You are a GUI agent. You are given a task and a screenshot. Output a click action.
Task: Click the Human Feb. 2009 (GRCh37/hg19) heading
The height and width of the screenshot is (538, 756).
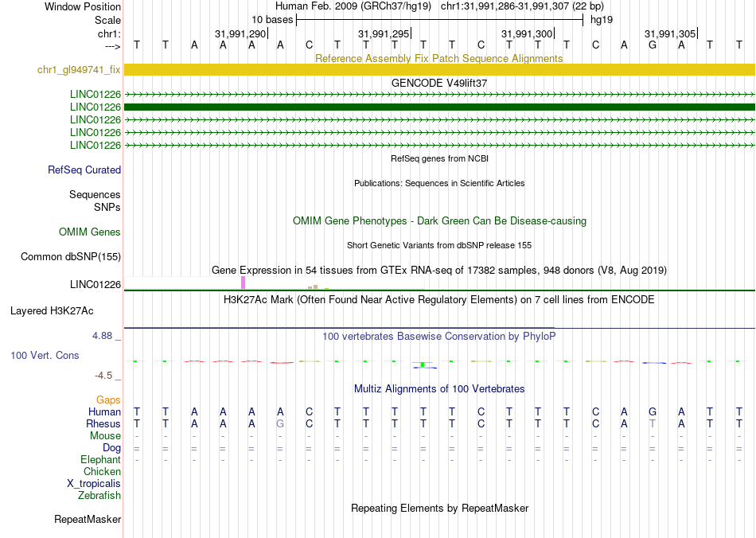tap(353, 6)
